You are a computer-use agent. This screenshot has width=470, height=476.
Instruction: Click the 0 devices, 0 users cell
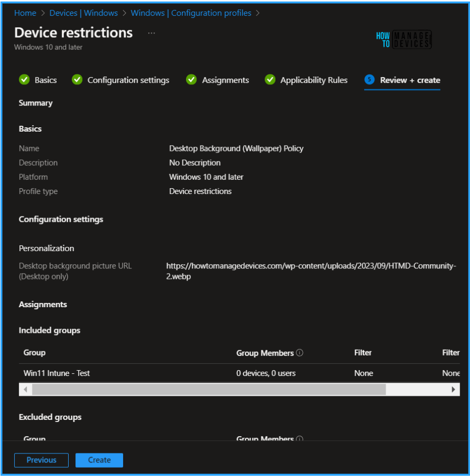point(266,373)
